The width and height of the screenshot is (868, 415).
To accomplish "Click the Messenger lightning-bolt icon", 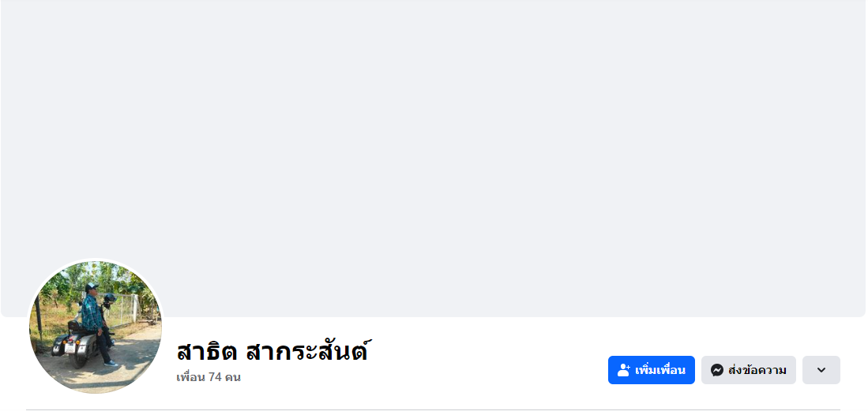I will coord(717,370).
